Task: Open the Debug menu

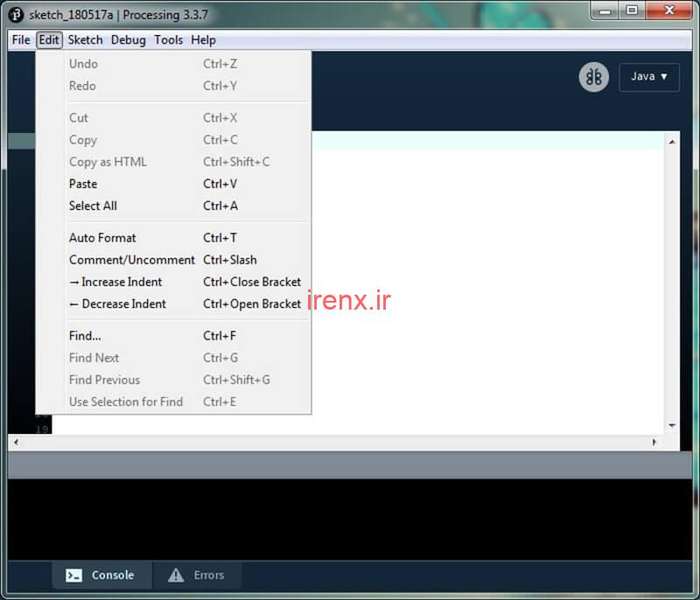Action: (129, 40)
